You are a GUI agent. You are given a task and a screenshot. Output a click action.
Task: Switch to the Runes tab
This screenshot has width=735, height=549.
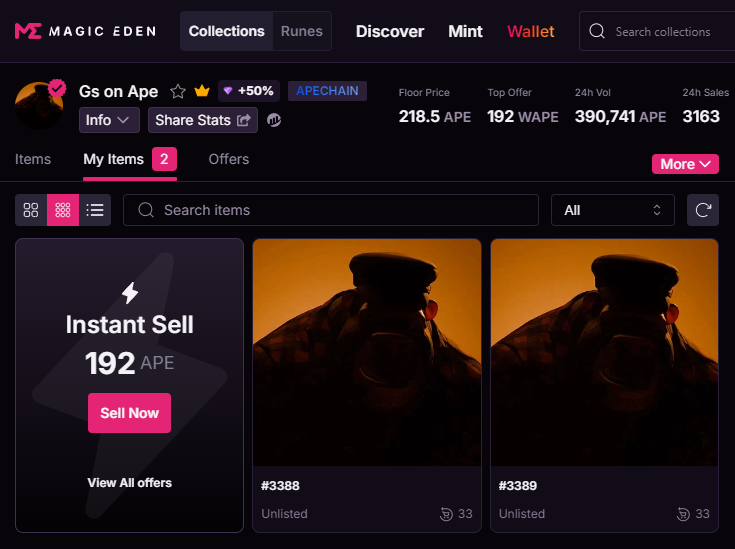[x=302, y=31]
